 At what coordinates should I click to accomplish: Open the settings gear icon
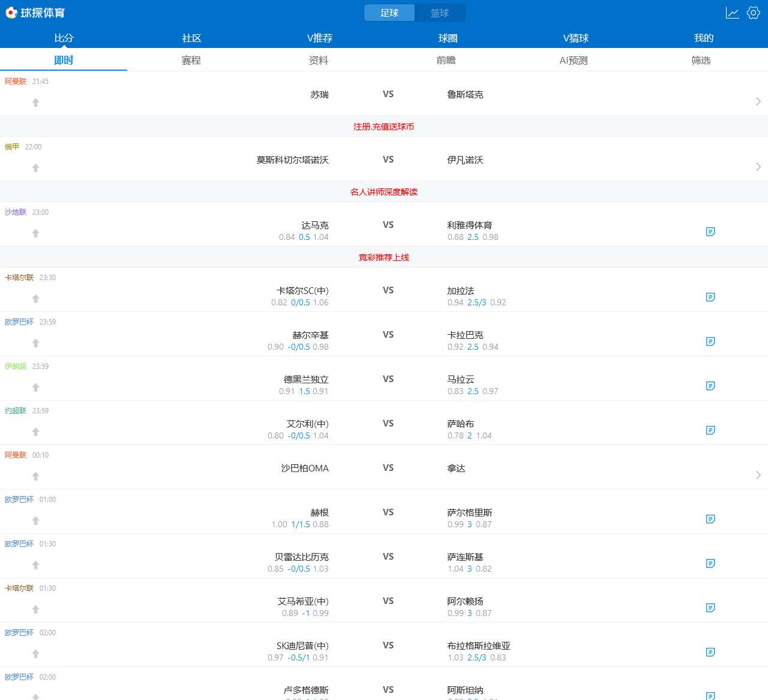(754, 13)
